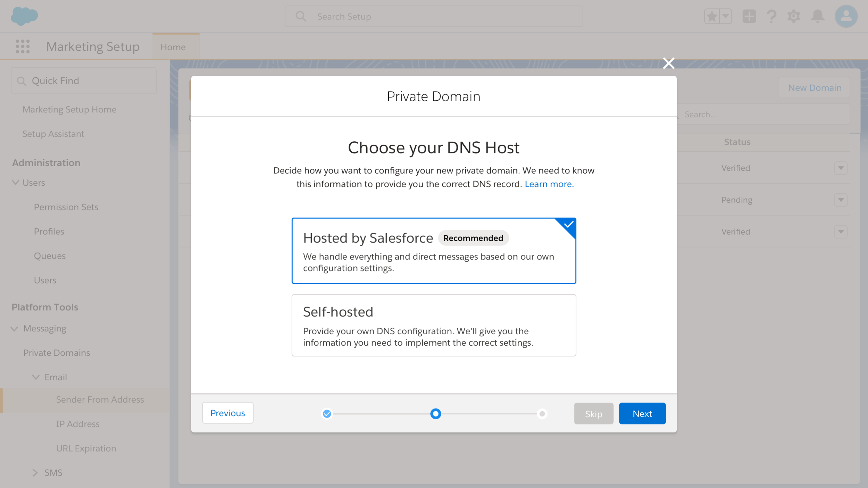Image resolution: width=868 pixels, height=488 pixels.
Task: Close the Private Domain dialog
Action: (668, 63)
